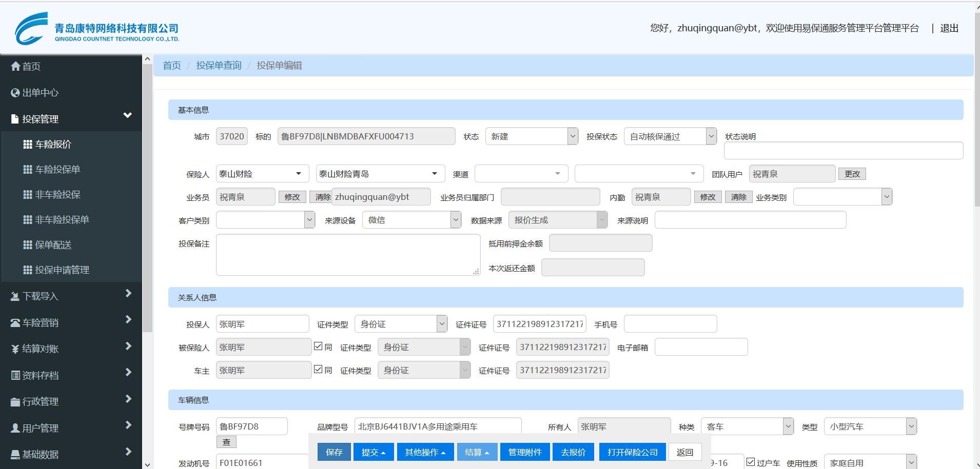Go to 投保单查询 in the breadcrumb
The height and width of the screenshot is (469, 980).
(x=219, y=66)
